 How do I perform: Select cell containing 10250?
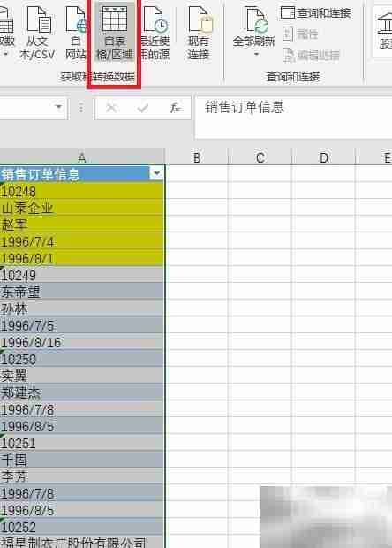pyautogui.click(x=82, y=359)
